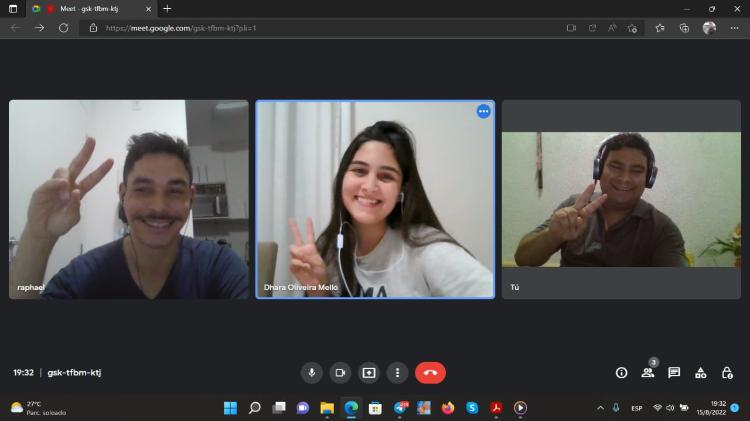Image resolution: width=750 pixels, height=421 pixels.
Task: Open the clock and date 15/8/2022
Action: [x=711, y=408]
